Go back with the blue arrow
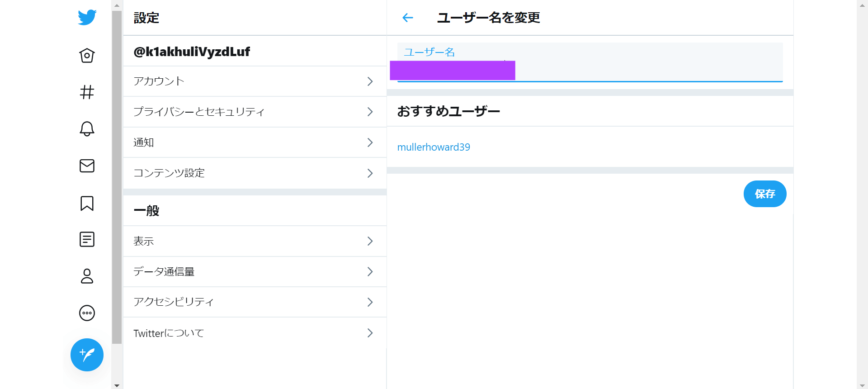This screenshot has height=389, width=868. [x=408, y=18]
